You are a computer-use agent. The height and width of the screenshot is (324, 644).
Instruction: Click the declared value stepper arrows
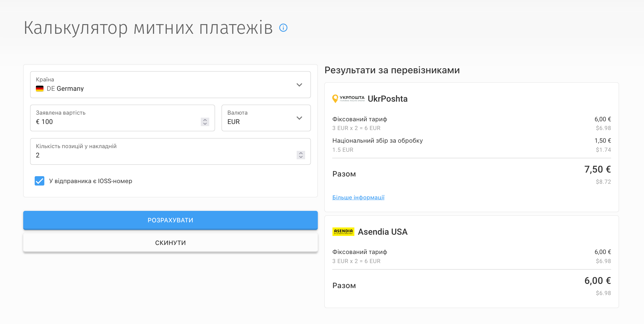205,122
